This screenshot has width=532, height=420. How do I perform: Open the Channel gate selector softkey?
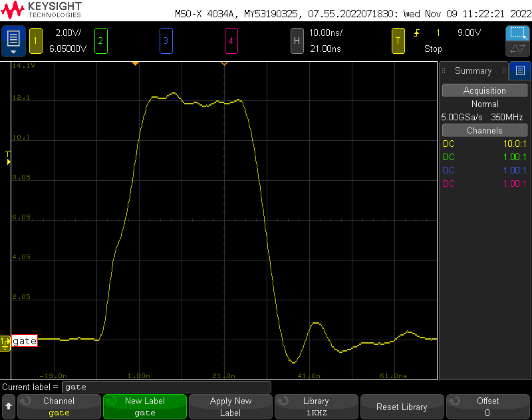pyautogui.click(x=59, y=407)
